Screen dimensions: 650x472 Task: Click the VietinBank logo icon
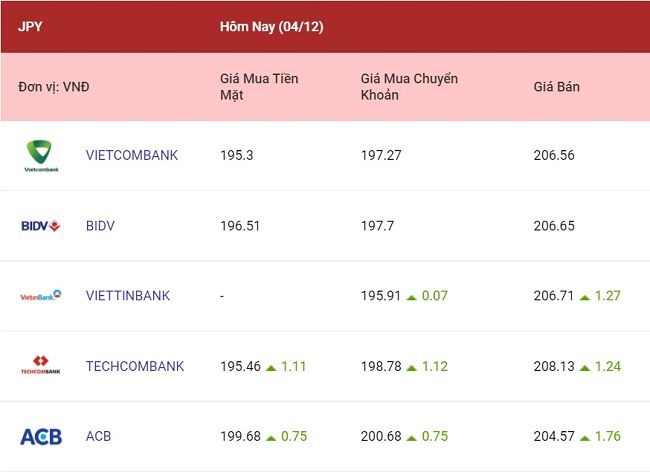[41, 296]
